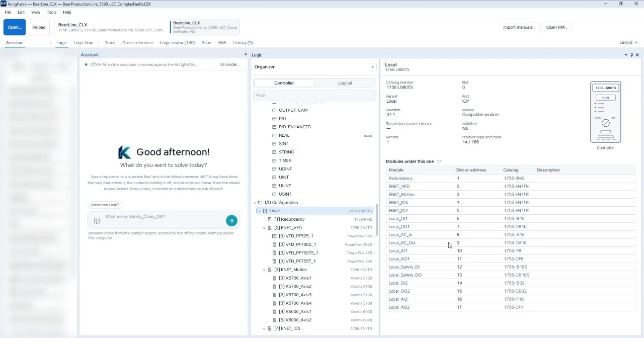The image size is (644, 338).
Task: Click the K6000_Axis2 device icon
Action: coord(274,320)
